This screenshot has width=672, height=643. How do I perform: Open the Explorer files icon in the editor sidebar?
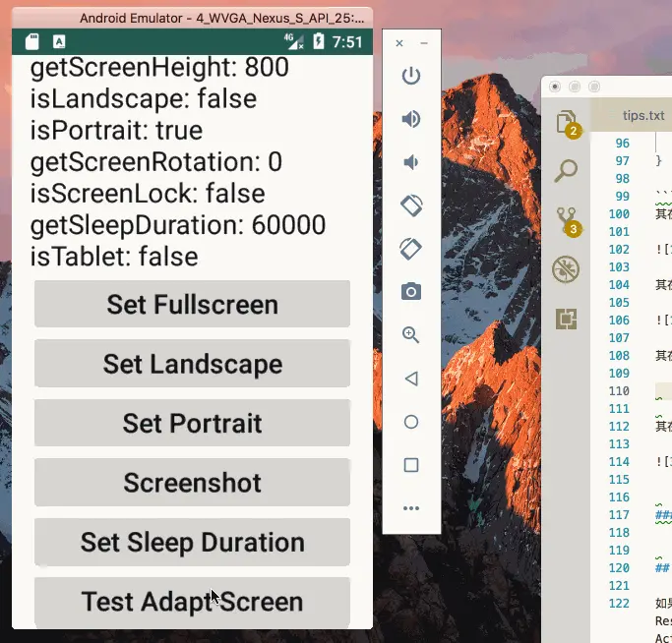coord(568,124)
